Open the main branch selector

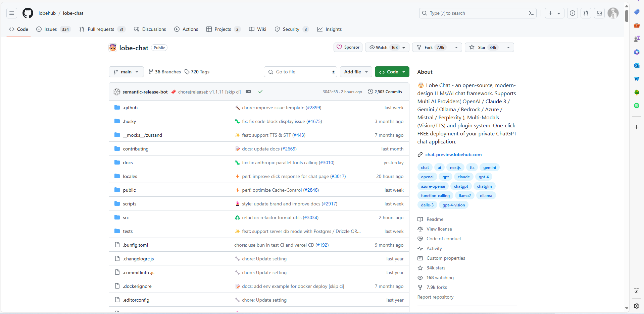(126, 72)
